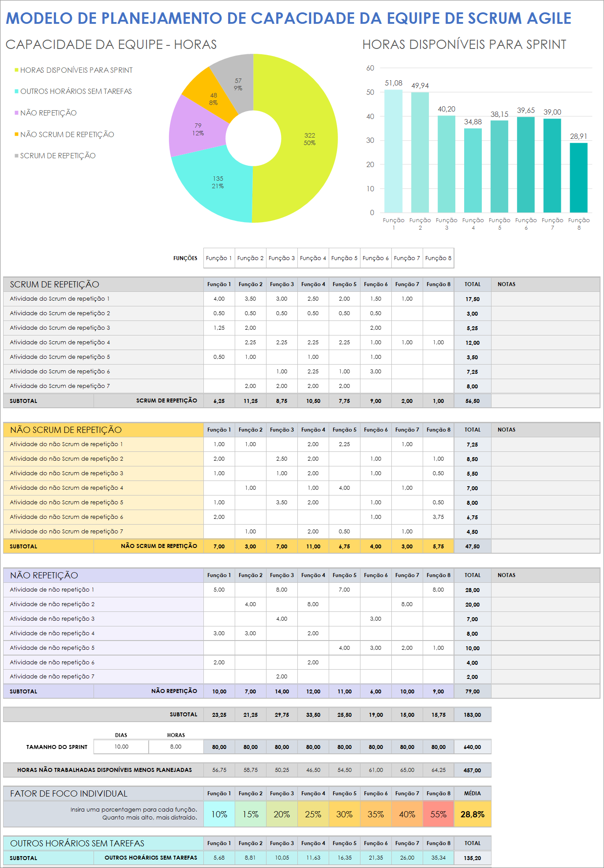Screen dimensions: 604x868
Task: Select the bar chart column valued 34,88
Action: [473, 171]
